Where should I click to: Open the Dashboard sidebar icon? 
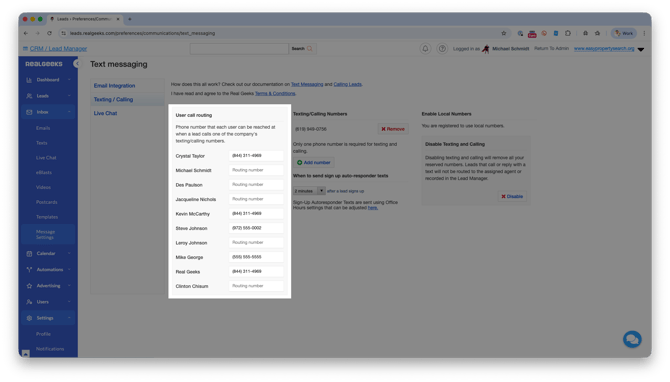coord(29,80)
